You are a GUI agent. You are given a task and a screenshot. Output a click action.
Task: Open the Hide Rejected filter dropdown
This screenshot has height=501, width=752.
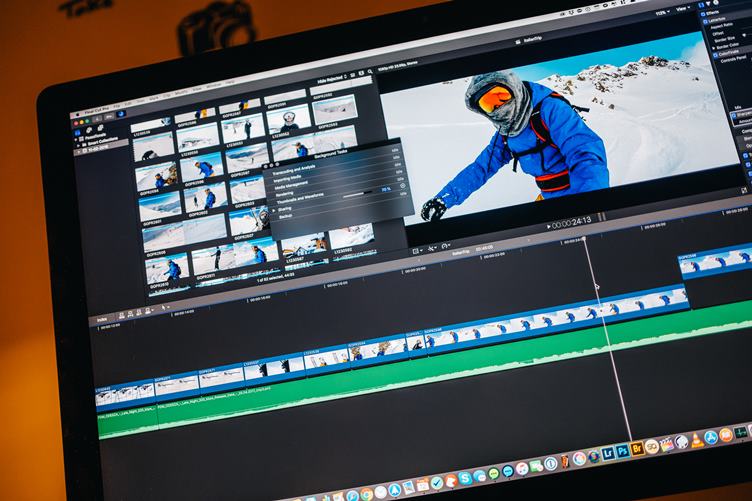[x=331, y=80]
